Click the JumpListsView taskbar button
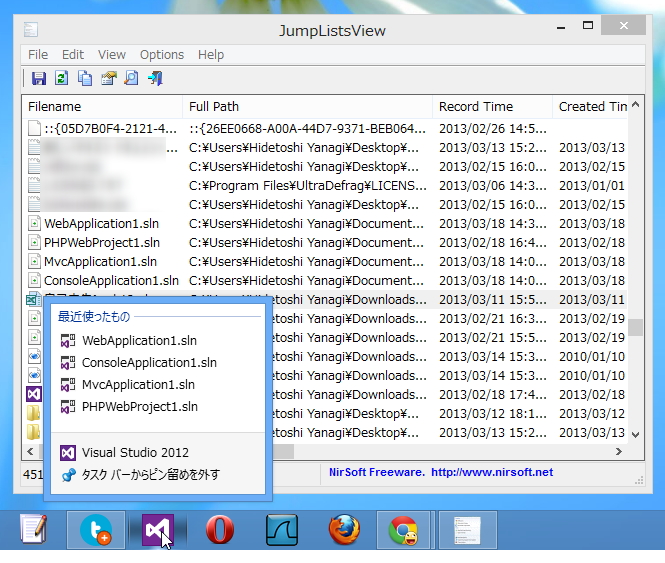The width and height of the screenshot is (665, 563). click(467, 530)
